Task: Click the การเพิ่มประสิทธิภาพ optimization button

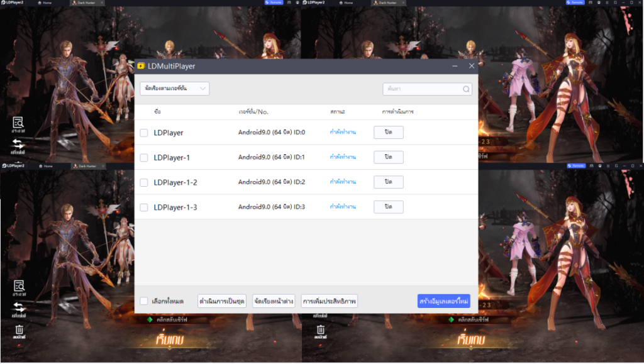Action: point(330,301)
